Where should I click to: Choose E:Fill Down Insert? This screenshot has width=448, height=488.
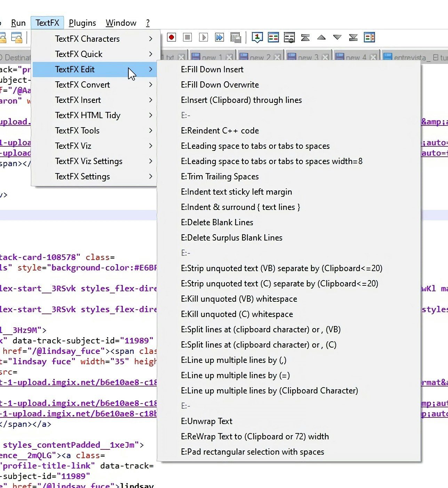tap(289, 70)
